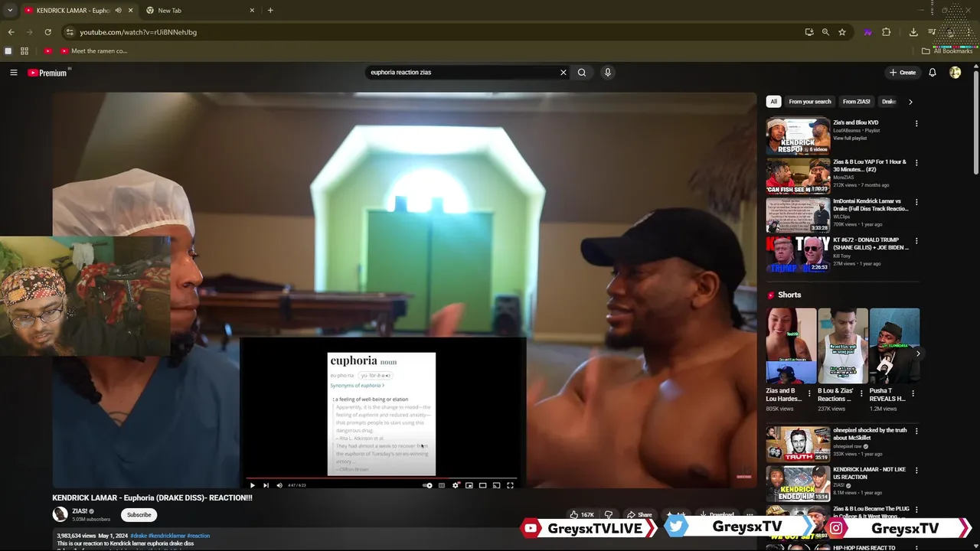Bookmark this page with the star

coord(842,32)
